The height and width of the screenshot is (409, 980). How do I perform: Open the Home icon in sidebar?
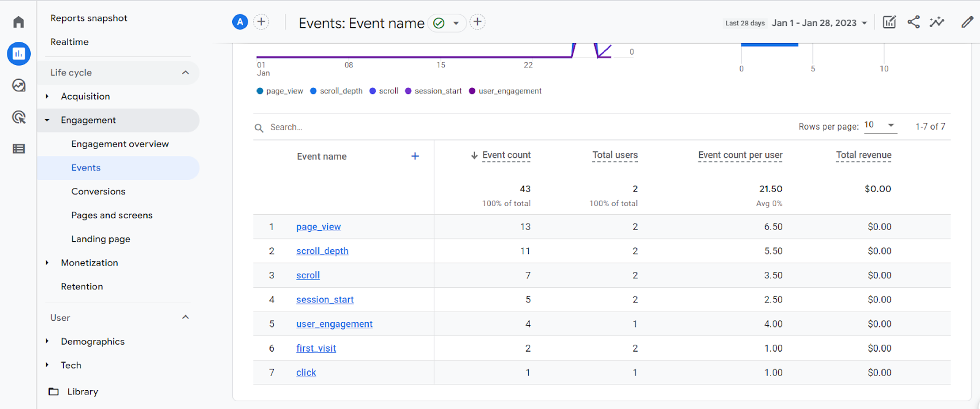click(x=18, y=22)
